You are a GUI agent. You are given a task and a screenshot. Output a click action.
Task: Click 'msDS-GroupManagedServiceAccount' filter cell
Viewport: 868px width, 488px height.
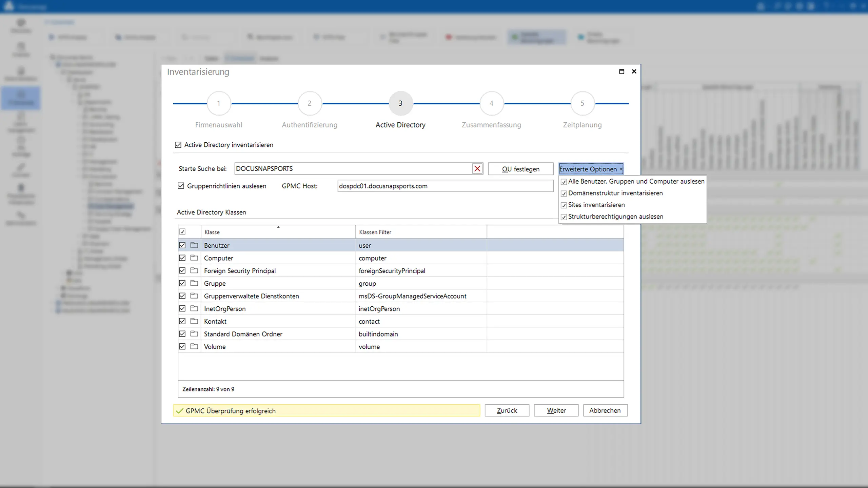pos(421,296)
